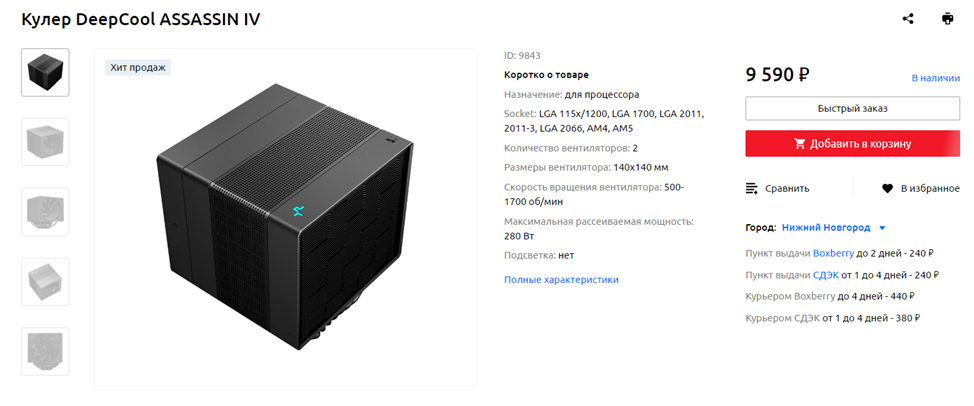Click the Boxberry pickup point link
974x406 pixels.
833,253
